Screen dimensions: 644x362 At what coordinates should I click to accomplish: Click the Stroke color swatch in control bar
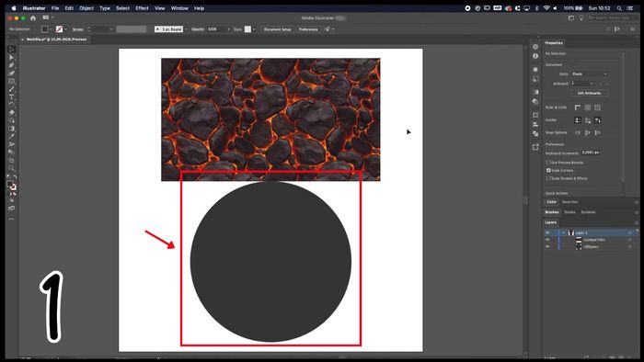point(59,29)
